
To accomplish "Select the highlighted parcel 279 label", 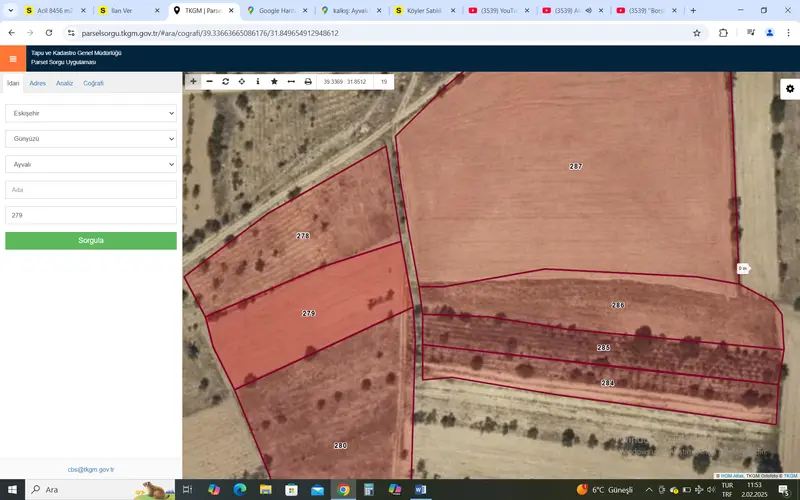I will 309,313.
